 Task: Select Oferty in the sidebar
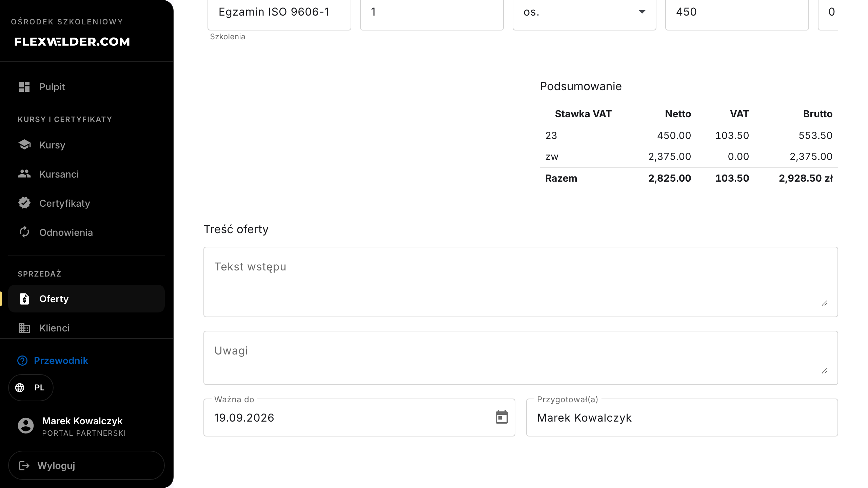(86, 299)
